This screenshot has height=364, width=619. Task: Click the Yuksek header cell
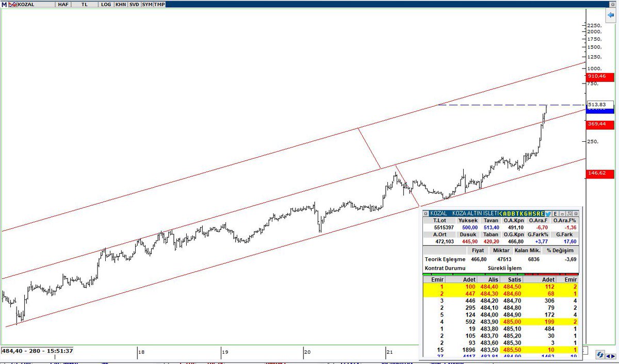(468, 220)
